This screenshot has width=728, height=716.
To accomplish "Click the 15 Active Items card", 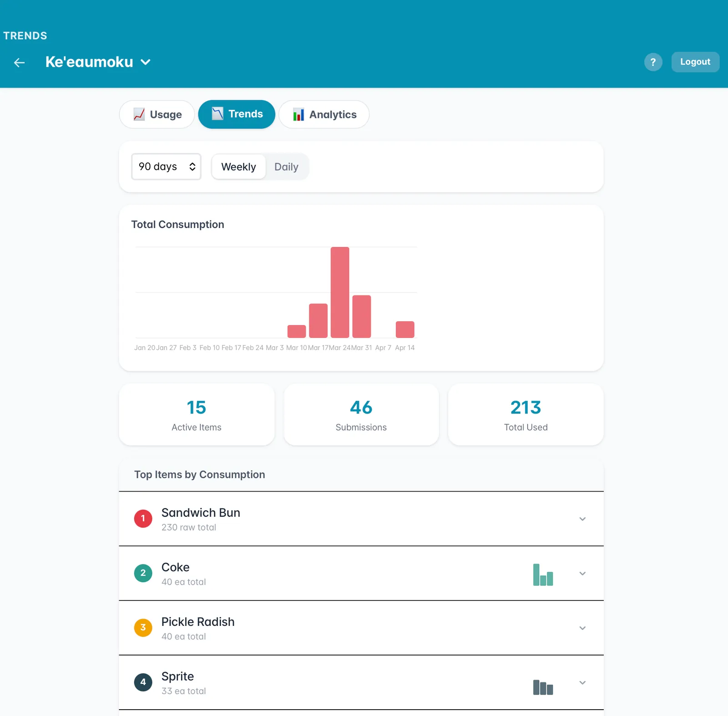I will pyautogui.click(x=197, y=414).
